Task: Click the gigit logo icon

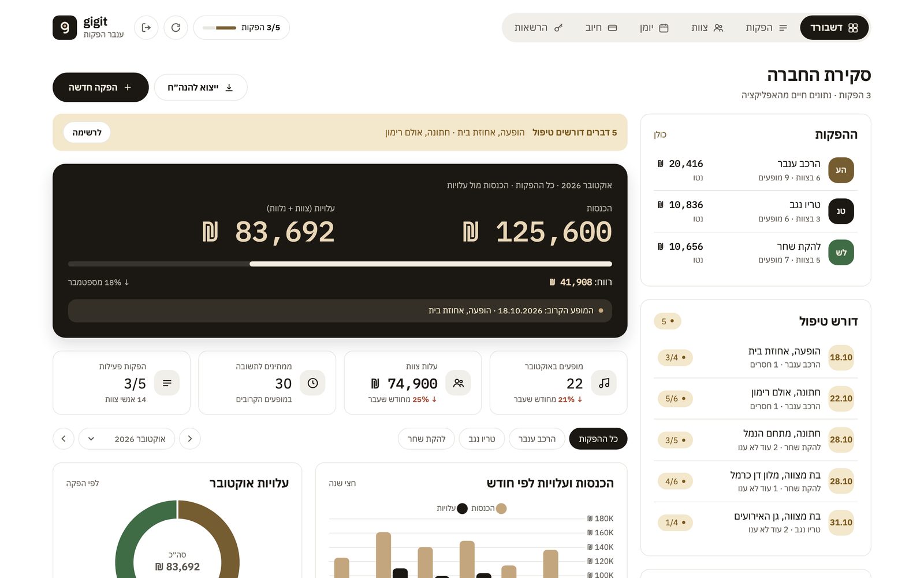Action: click(65, 28)
